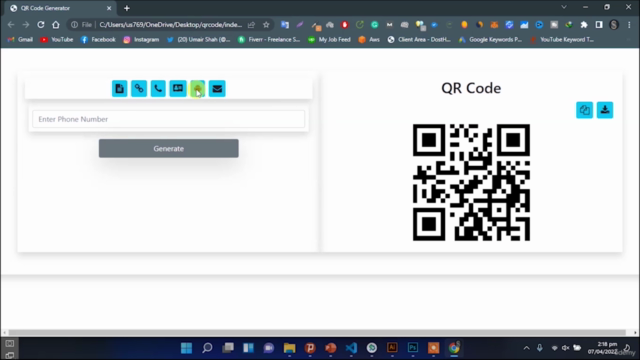This screenshot has width=640, height=360.
Task: Select the contact card QR type icon
Action: coord(178,89)
